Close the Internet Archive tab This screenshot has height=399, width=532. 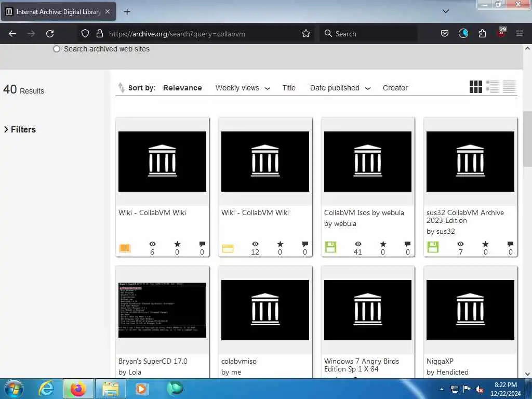[x=108, y=11]
